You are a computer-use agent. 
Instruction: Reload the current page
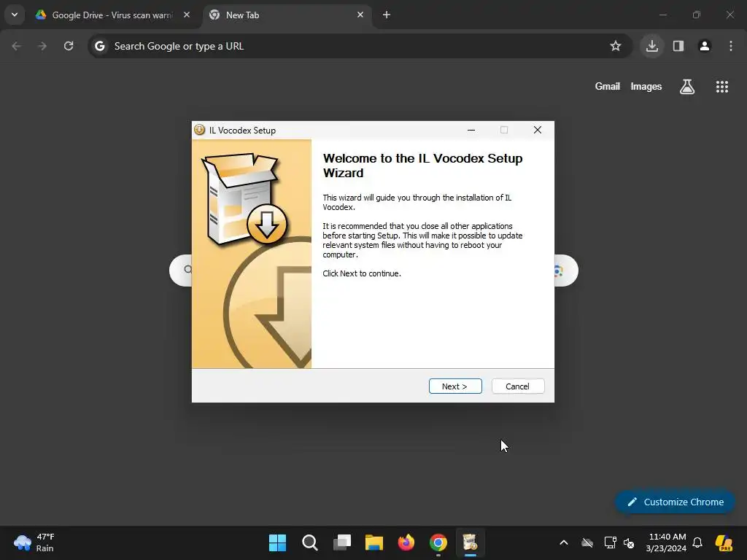click(x=69, y=46)
